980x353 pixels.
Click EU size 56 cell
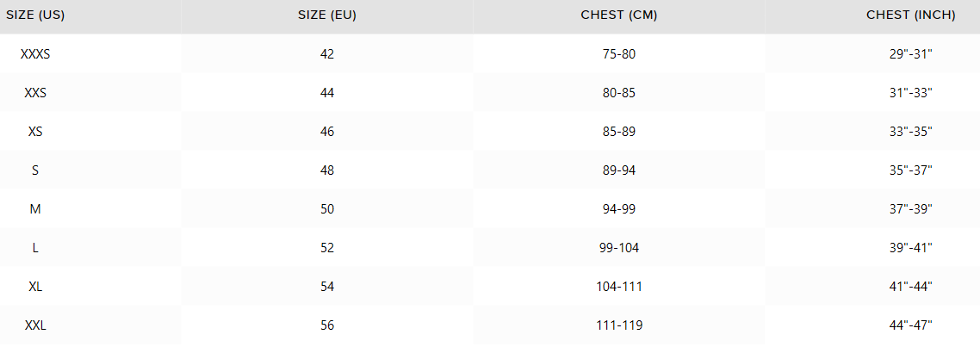(x=326, y=325)
